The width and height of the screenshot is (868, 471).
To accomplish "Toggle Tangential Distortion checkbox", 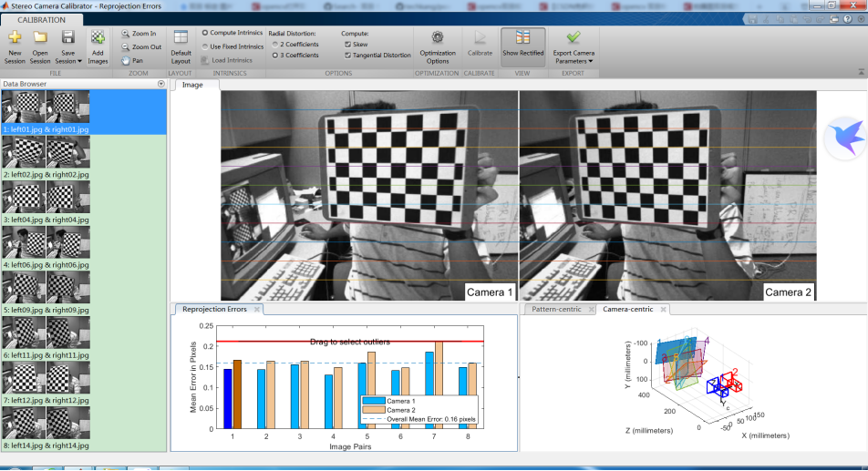I will pyautogui.click(x=347, y=56).
